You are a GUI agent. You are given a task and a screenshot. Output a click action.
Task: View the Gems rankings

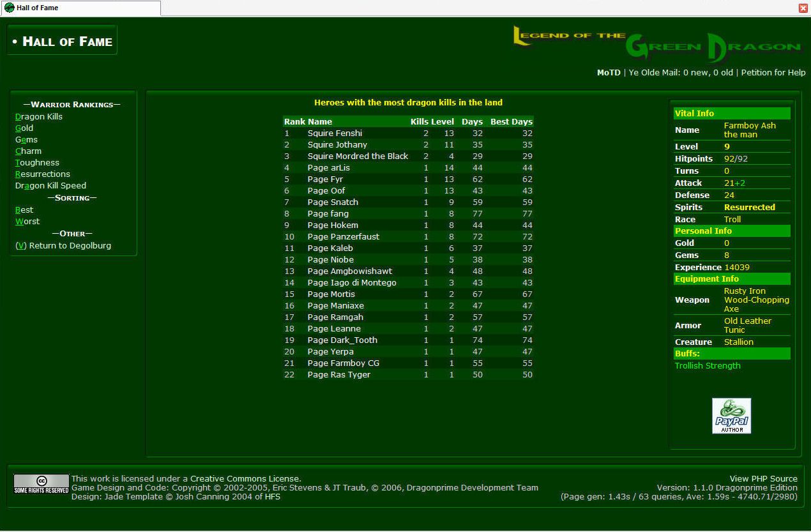[x=26, y=140]
